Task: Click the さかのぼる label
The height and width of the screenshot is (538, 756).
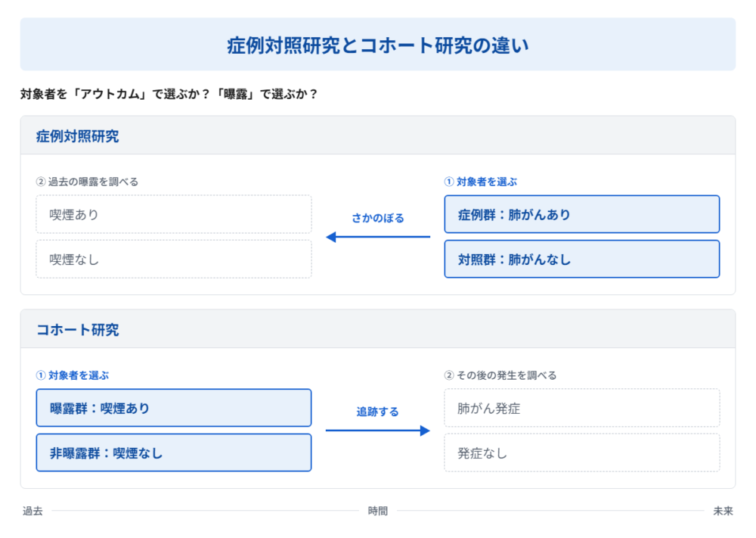Action: (x=377, y=218)
